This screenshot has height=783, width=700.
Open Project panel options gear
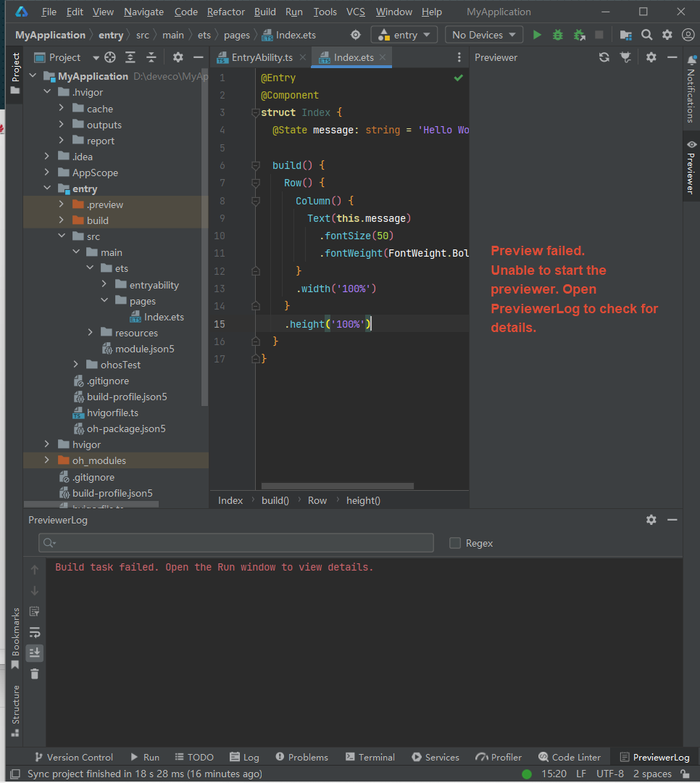[178, 57]
